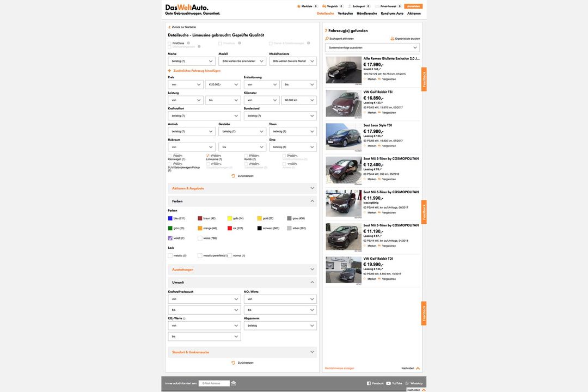Check the Kombi body type checkbox
The width and height of the screenshot is (588, 392).
pyautogui.click(x=245, y=155)
